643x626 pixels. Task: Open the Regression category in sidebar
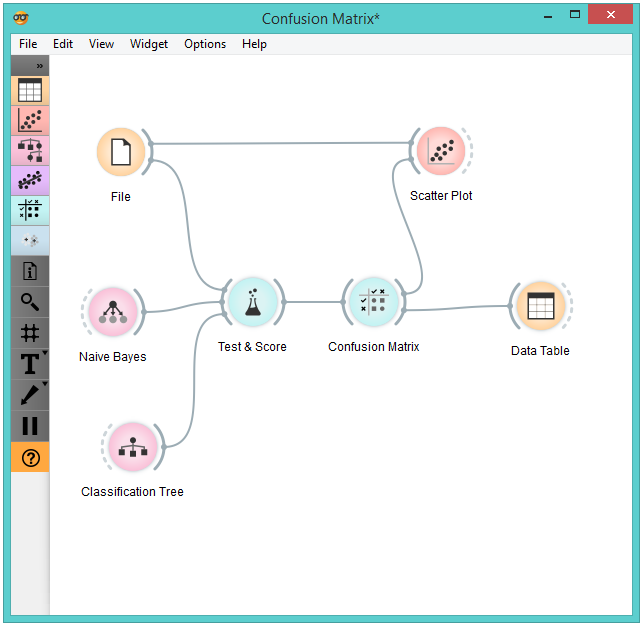tap(30, 180)
